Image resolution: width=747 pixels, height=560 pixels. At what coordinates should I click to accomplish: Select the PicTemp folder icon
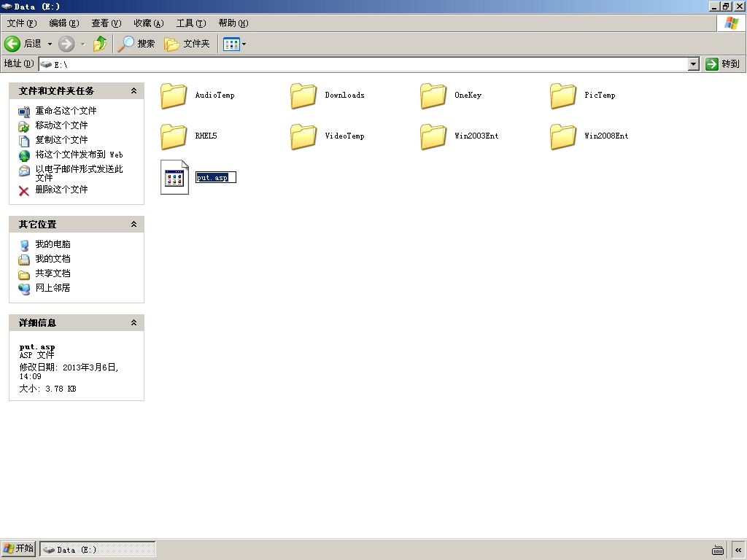pos(563,96)
